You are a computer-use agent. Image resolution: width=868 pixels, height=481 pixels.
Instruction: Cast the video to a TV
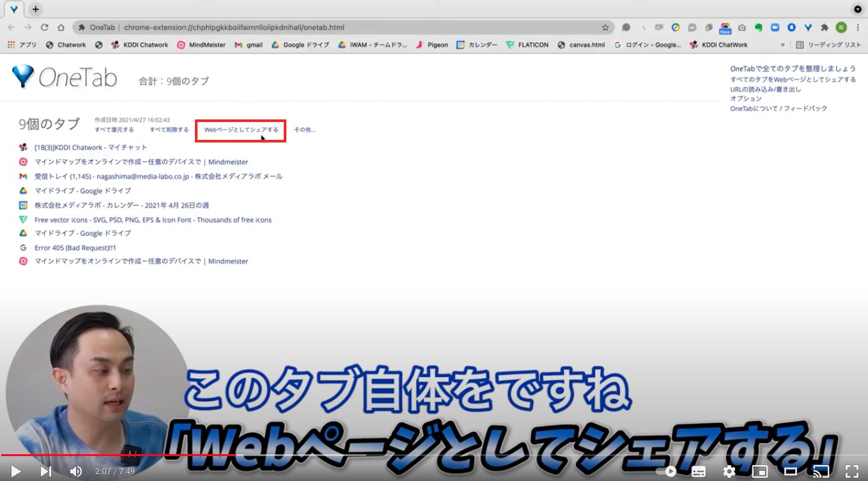click(821, 471)
